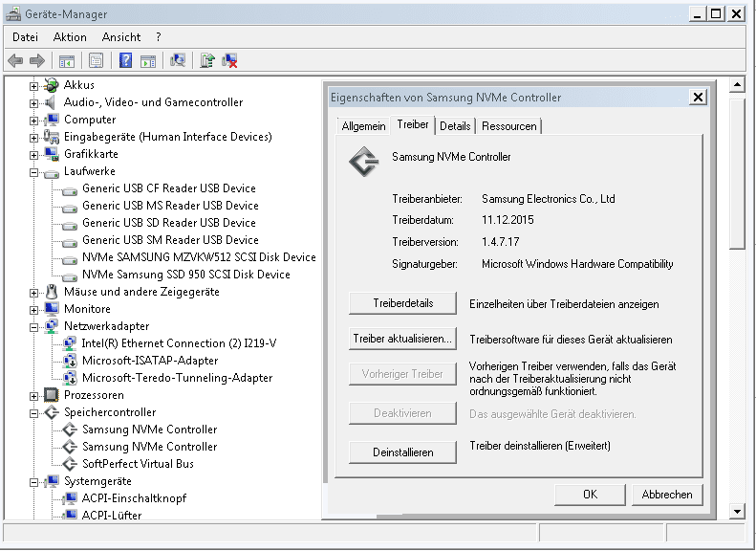Select the ACPI-Lüfter entry
This screenshot has height=551, width=756.
point(112,515)
